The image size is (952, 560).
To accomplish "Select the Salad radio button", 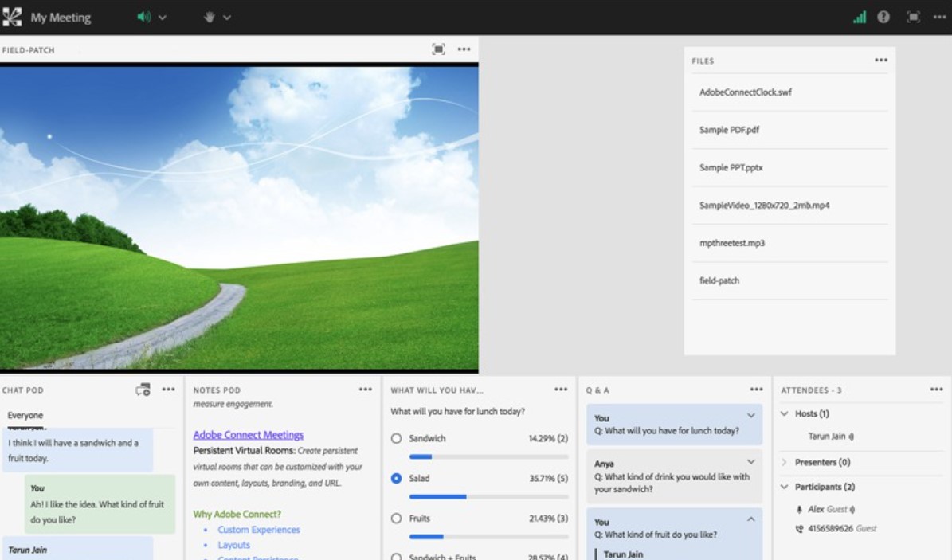I will coord(396,479).
